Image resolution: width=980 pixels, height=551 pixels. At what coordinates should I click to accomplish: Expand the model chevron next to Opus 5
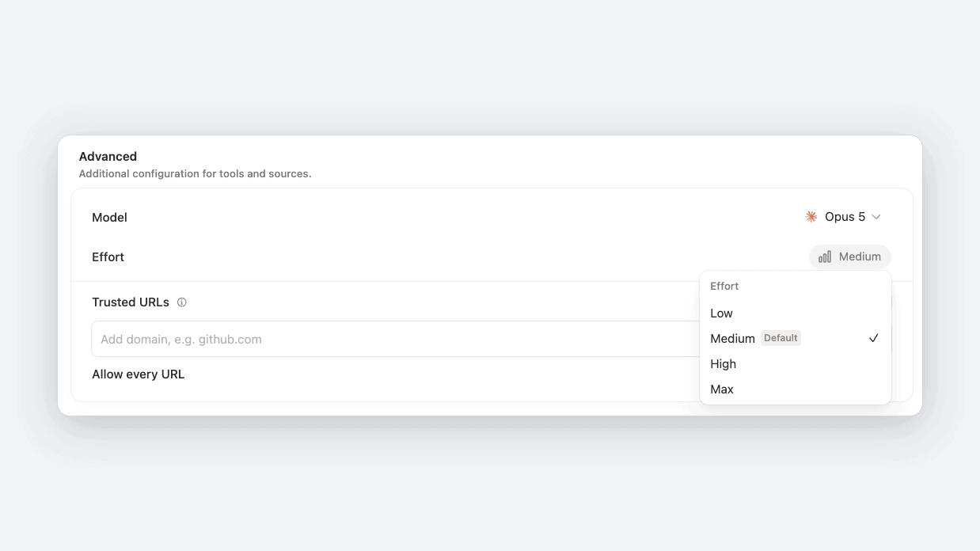[x=876, y=217]
